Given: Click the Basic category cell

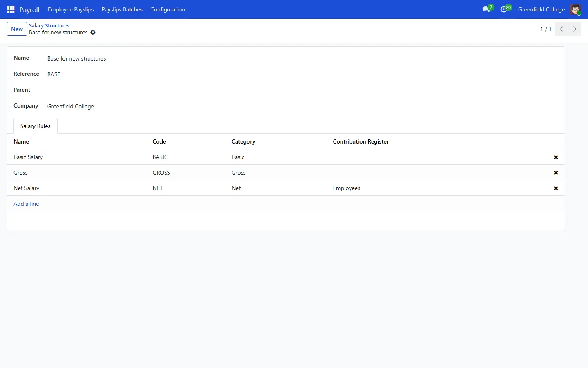Looking at the screenshot, I should [x=279, y=157].
